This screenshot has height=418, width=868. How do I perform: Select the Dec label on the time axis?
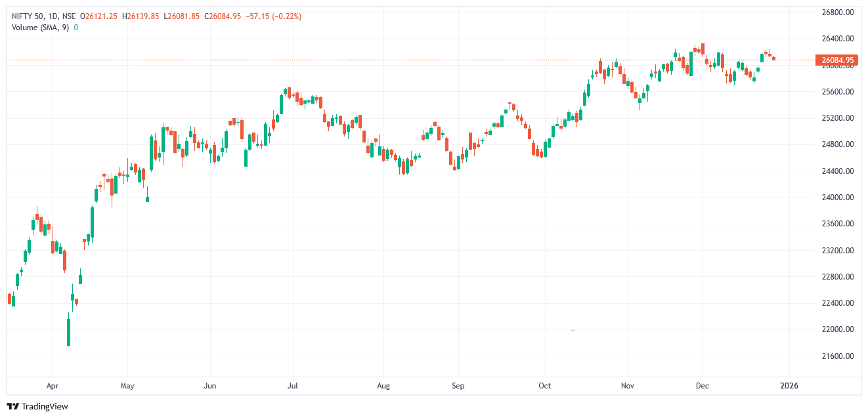pos(702,386)
